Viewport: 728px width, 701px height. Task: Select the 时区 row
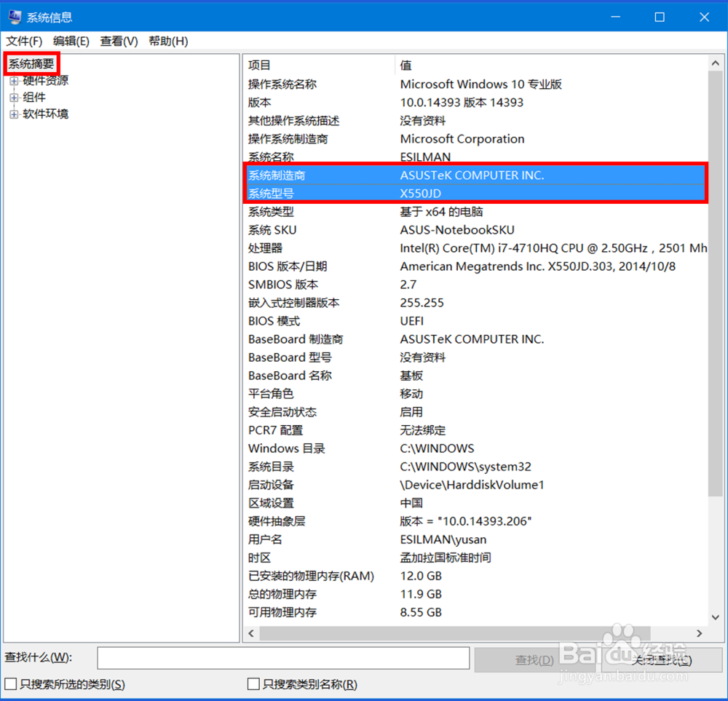(x=476, y=557)
